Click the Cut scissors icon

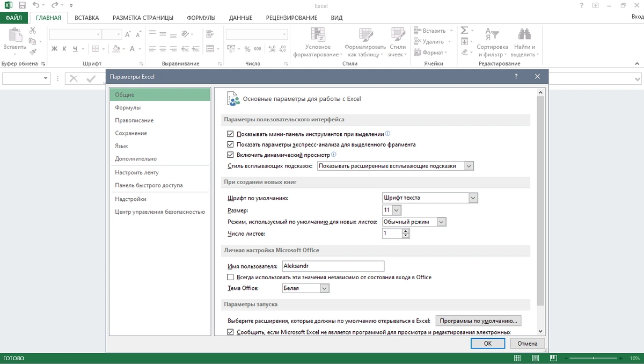click(33, 31)
